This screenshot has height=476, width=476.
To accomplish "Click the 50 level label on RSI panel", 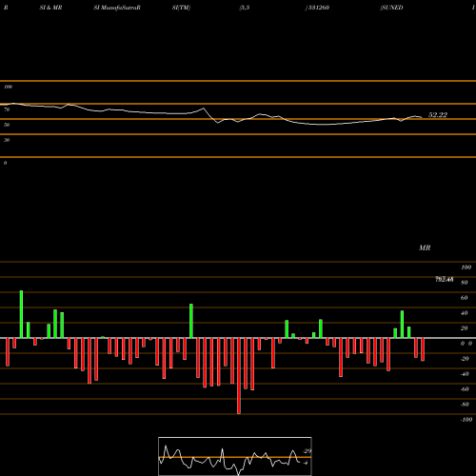I will (x=7, y=125).
